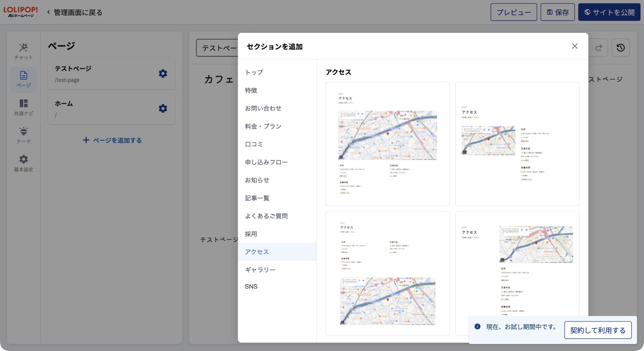
Task: Choose access template with map at right
Action: tap(517, 273)
